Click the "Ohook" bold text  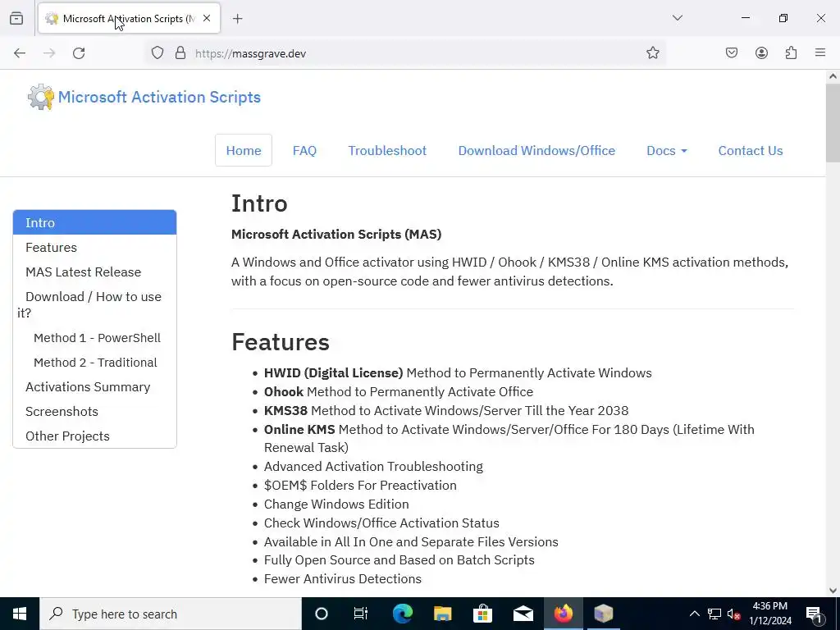[x=283, y=391]
